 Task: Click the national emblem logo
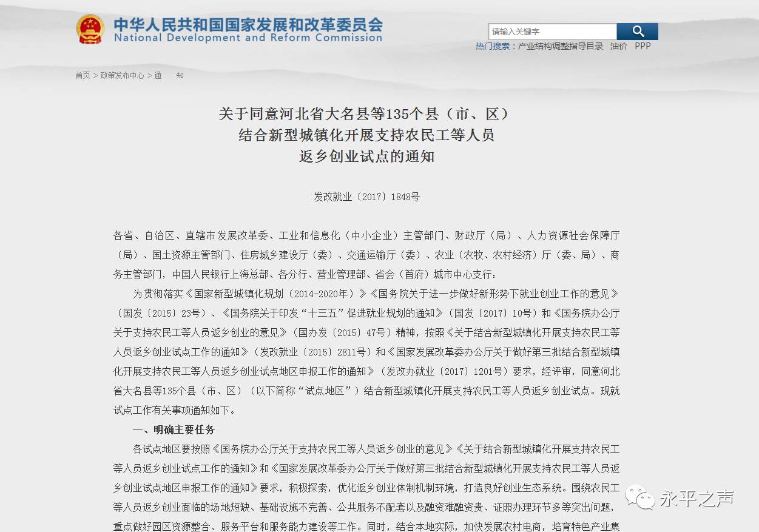coord(90,29)
